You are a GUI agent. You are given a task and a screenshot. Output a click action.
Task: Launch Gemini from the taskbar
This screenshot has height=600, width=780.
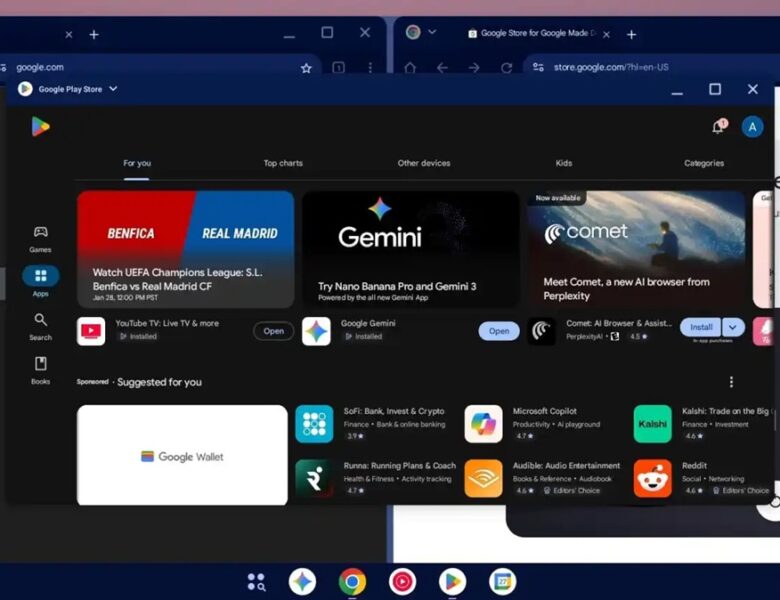point(302,581)
